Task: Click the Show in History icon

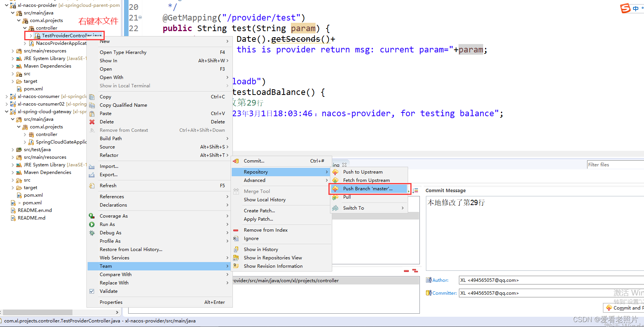Action: click(236, 250)
